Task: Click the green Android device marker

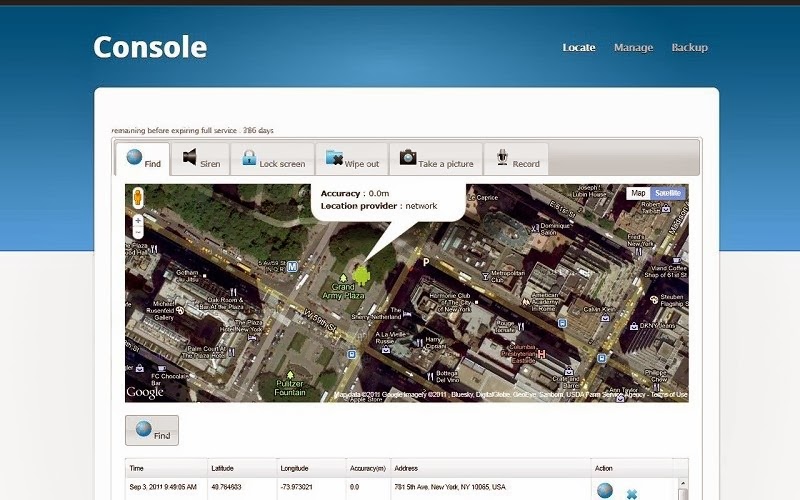Action: [x=361, y=276]
